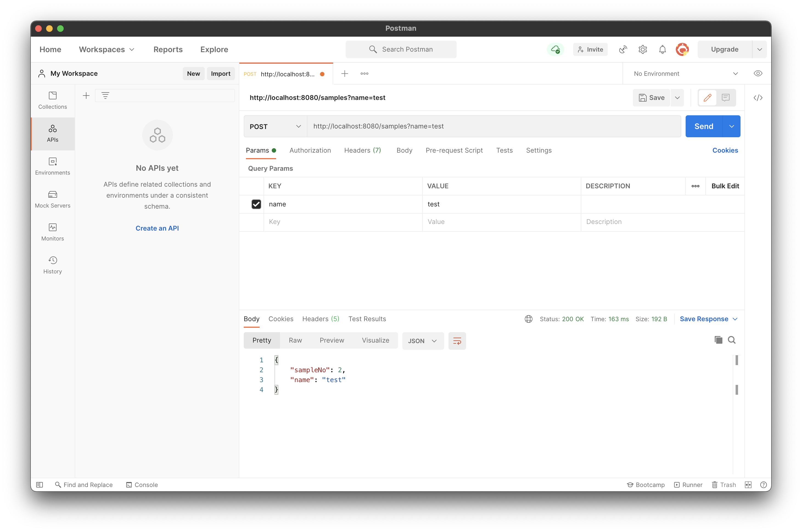This screenshot has width=802, height=532.
Task: Search the response body with magnifier icon
Action: [731, 340]
